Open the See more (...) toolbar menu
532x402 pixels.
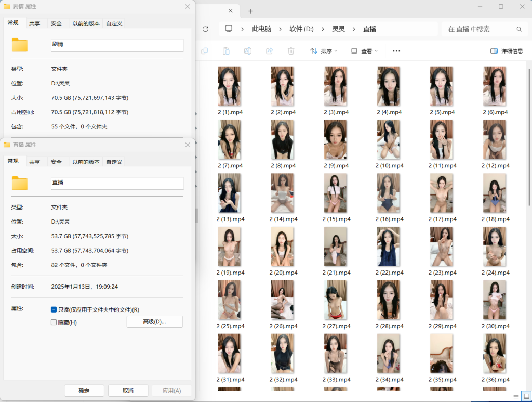[396, 51]
